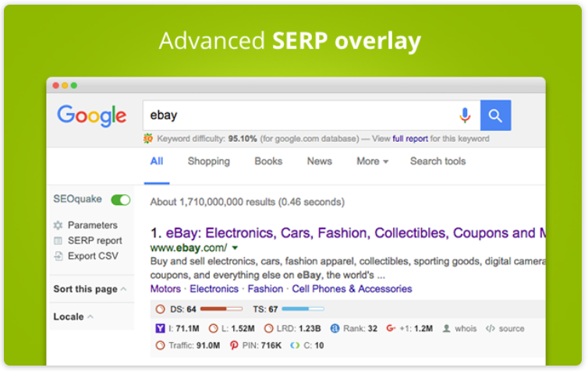Click the SERP report icon
This screenshot has height=371, width=588.
tap(58, 241)
